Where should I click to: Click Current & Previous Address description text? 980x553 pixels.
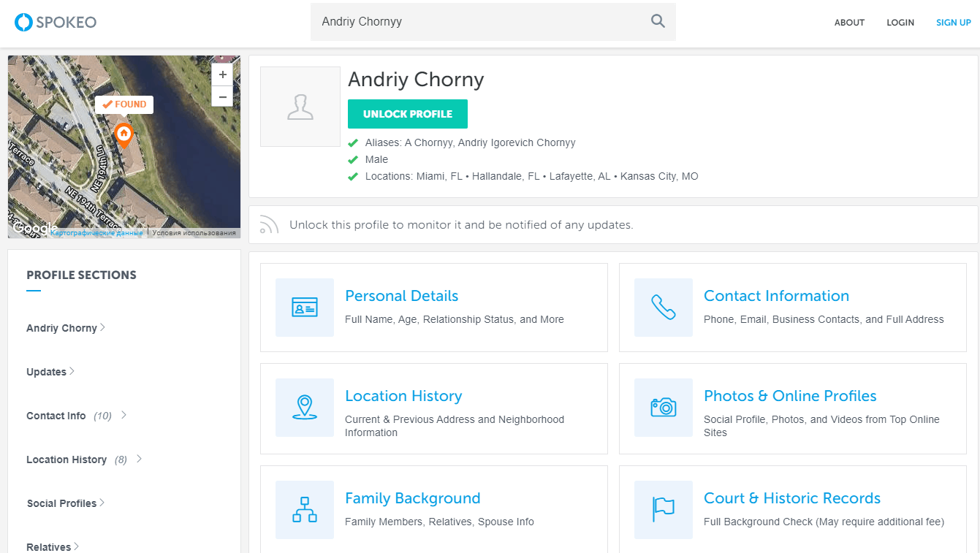tap(455, 426)
